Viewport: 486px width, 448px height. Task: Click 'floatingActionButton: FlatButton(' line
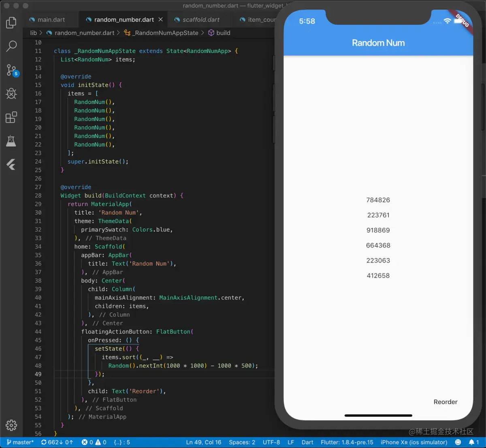tap(137, 332)
